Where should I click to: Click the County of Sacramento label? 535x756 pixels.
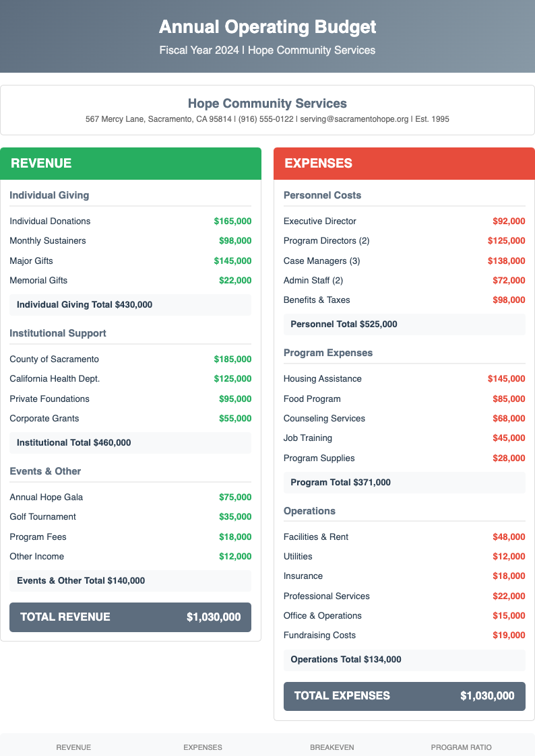pos(54,359)
